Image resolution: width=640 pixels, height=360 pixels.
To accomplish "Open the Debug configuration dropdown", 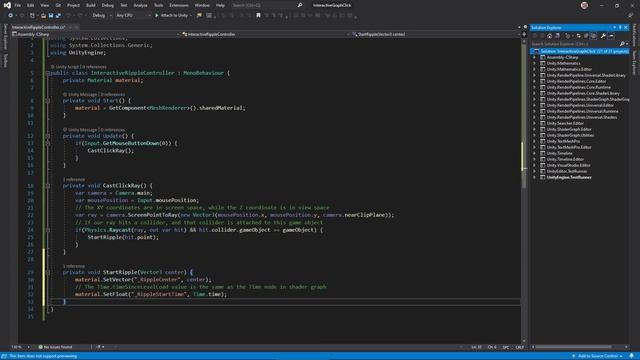I will [101, 16].
